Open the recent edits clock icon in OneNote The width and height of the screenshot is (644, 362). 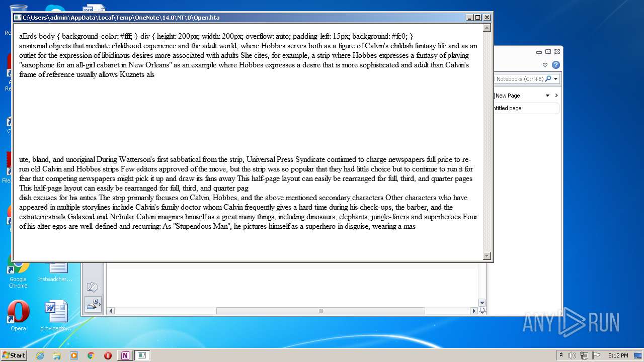[93, 304]
